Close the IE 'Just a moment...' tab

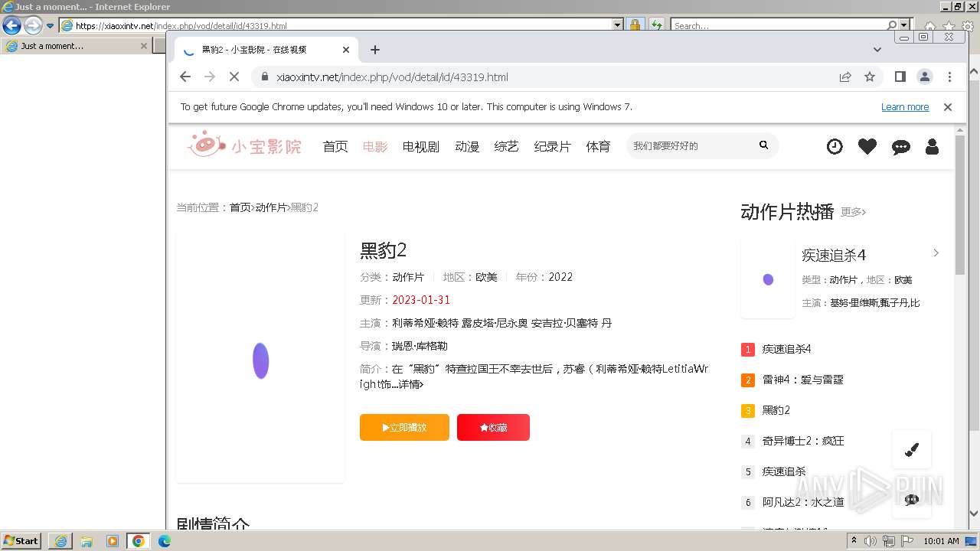[143, 46]
